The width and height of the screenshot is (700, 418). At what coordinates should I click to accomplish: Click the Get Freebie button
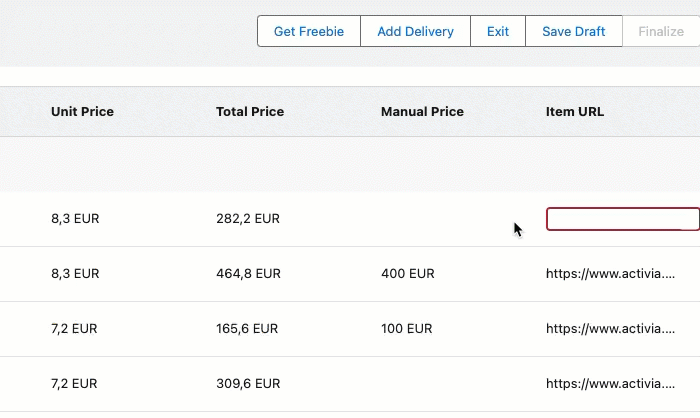click(x=308, y=31)
